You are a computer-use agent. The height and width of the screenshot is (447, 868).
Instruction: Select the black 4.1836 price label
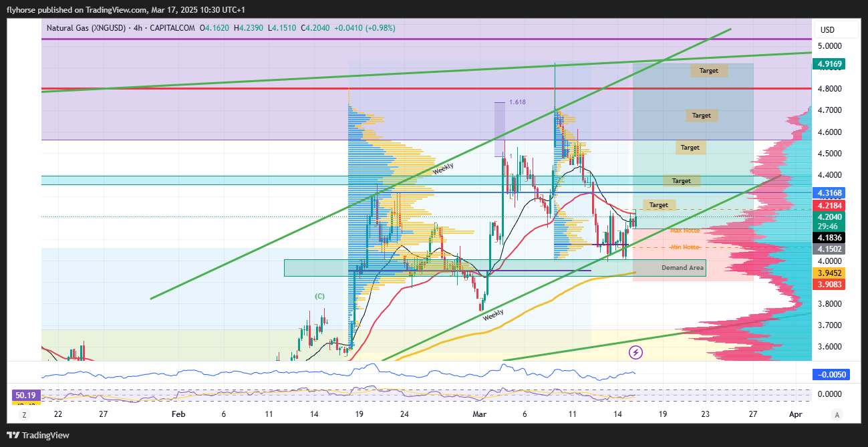click(829, 237)
